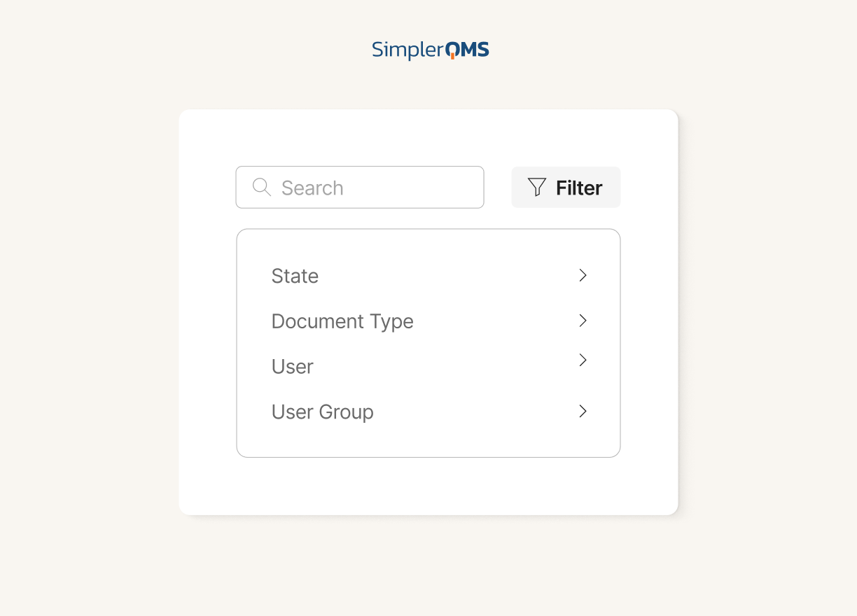Click the Search placeholder text
Image resolution: width=857 pixels, height=616 pixels.
tap(312, 188)
